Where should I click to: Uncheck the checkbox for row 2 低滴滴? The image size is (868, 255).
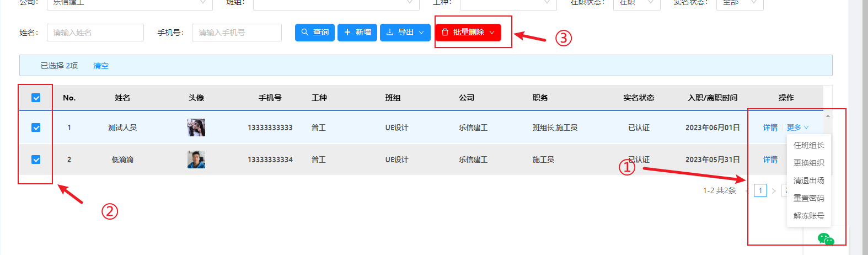pos(36,160)
